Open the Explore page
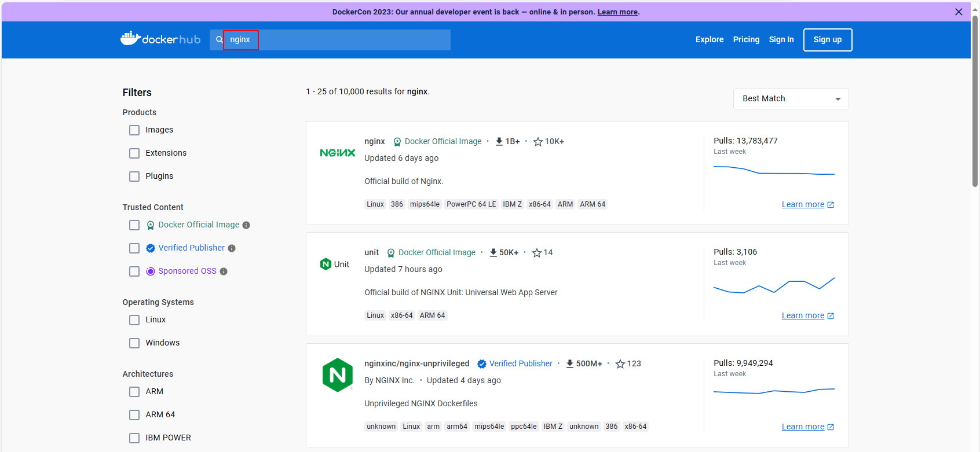 (x=710, y=39)
